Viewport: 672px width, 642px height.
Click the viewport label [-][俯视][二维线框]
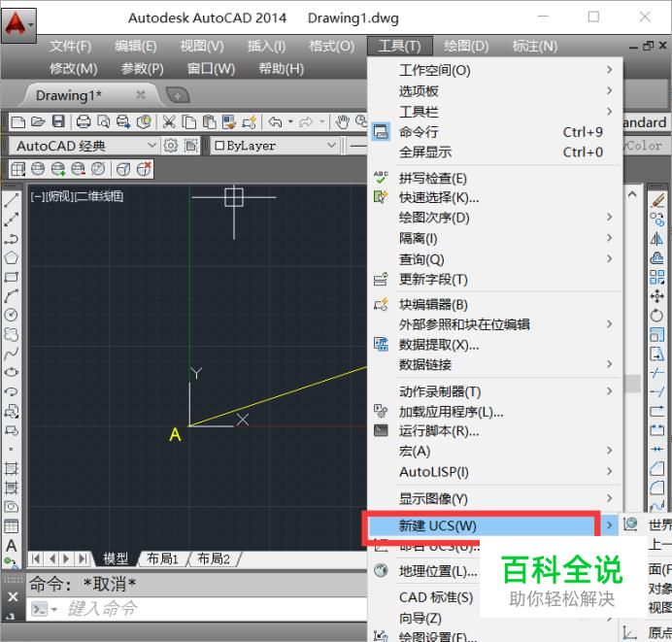tap(77, 197)
